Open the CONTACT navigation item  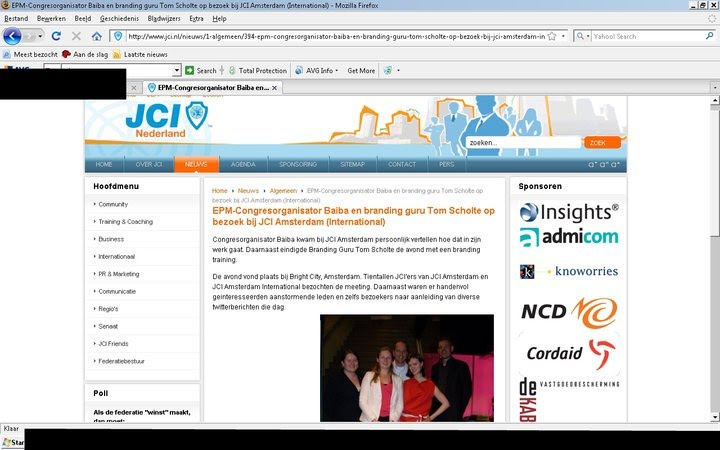coord(402,164)
